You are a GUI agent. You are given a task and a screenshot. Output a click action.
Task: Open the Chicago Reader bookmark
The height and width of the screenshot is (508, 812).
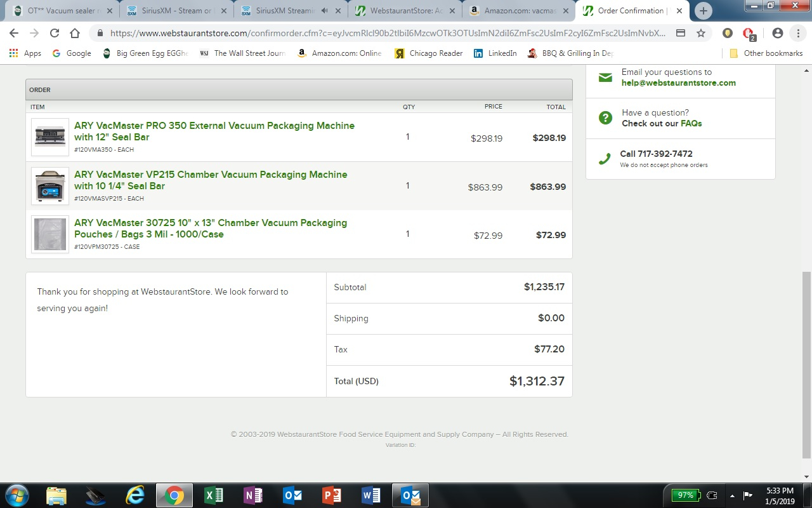pos(429,53)
